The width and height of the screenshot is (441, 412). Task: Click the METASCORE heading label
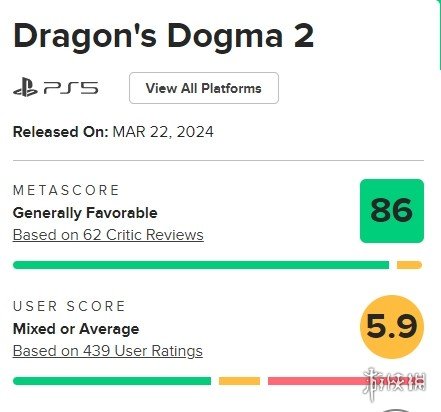pos(66,190)
